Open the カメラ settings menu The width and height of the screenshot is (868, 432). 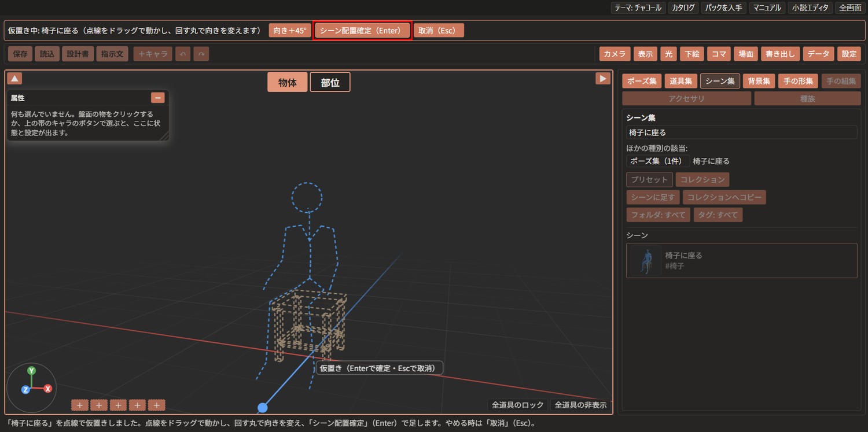point(615,54)
